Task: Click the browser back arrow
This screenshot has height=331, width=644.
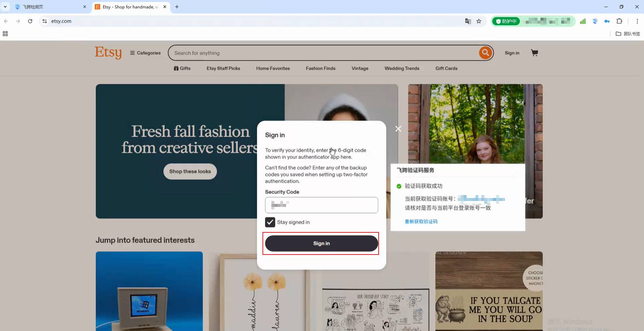Action: coord(6,21)
